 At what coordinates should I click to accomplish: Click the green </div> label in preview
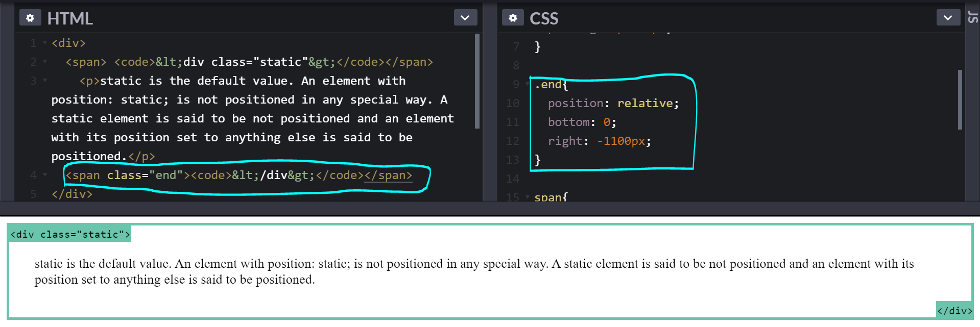click(954, 310)
